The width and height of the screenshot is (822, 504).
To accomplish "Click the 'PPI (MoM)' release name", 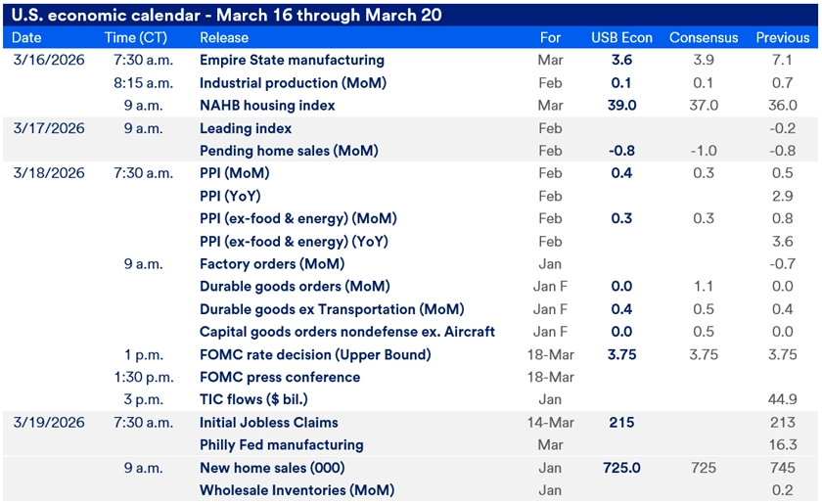I will coord(234,173).
